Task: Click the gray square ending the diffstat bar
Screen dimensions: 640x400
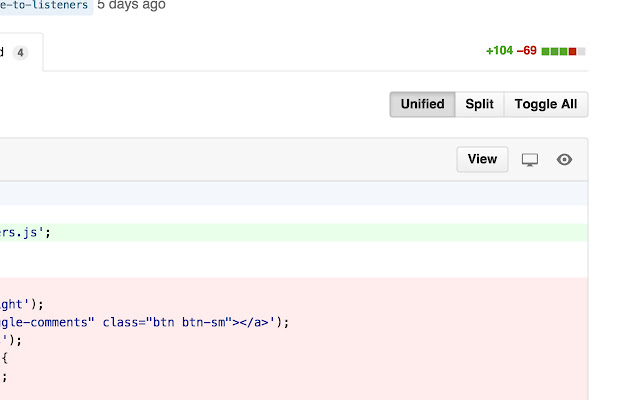Action: point(582,51)
